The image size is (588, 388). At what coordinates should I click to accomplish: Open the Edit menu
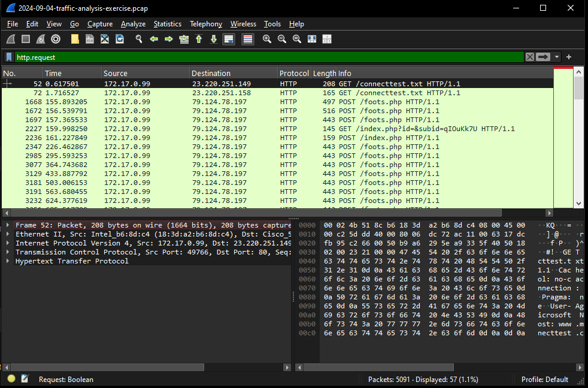coord(32,24)
